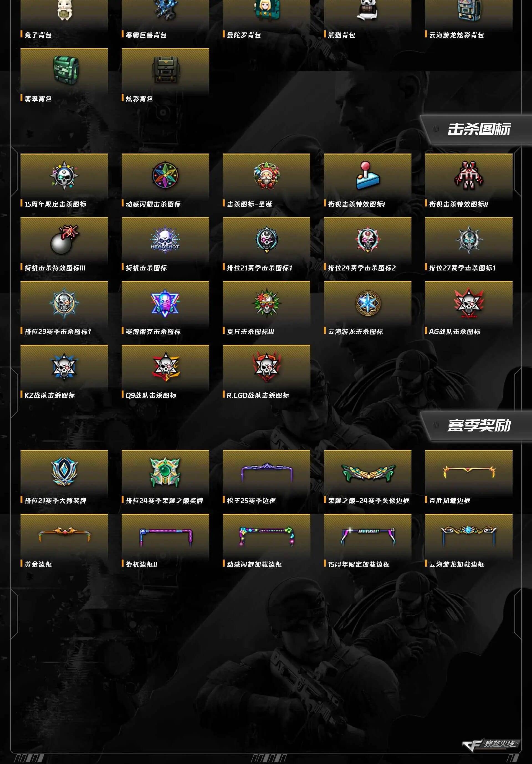The width and height of the screenshot is (532, 764).
Task: Choose the Santa 击杀图标-圣诞 icon
Action: click(x=267, y=176)
